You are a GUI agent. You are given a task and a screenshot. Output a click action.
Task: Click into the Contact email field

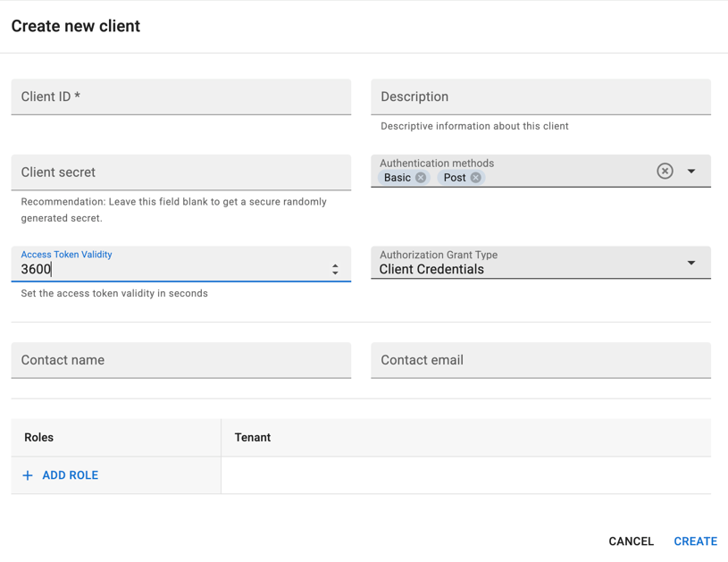coord(541,360)
